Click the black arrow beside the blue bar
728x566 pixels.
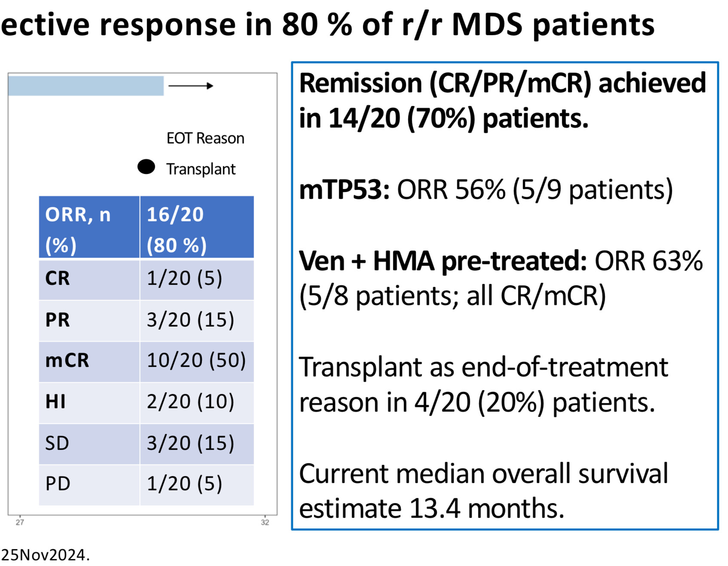click(x=191, y=86)
